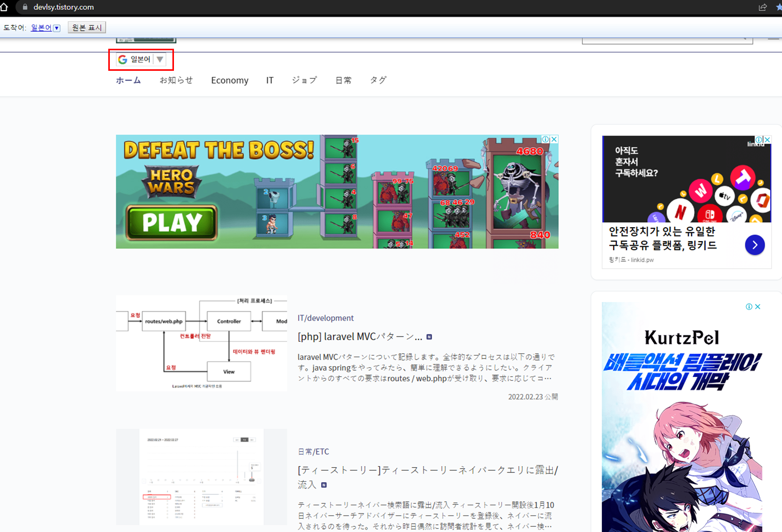782x532 pixels.
Task: Click the laravel MVC post excerpt text
Action: [426, 367]
